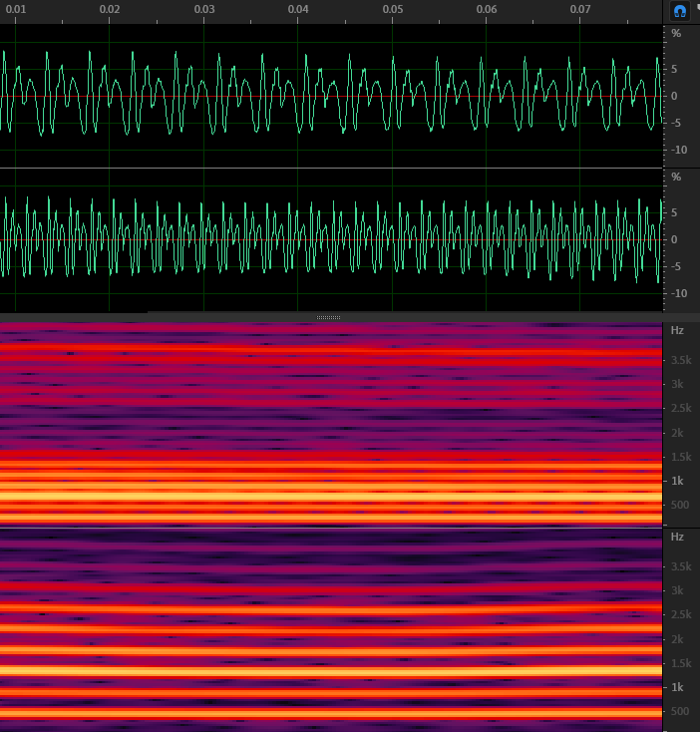The height and width of the screenshot is (732, 700).
Task: Click the 0.07 mark on the time ruler
Action: click(x=580, y=9)
